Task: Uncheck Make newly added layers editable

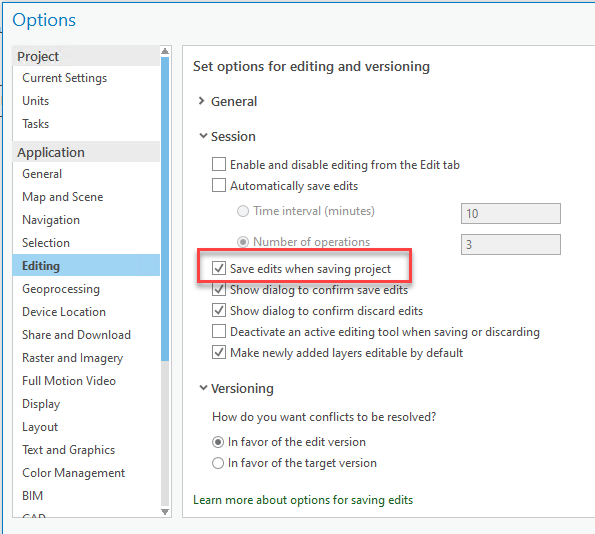Action: tap(219, 353)
